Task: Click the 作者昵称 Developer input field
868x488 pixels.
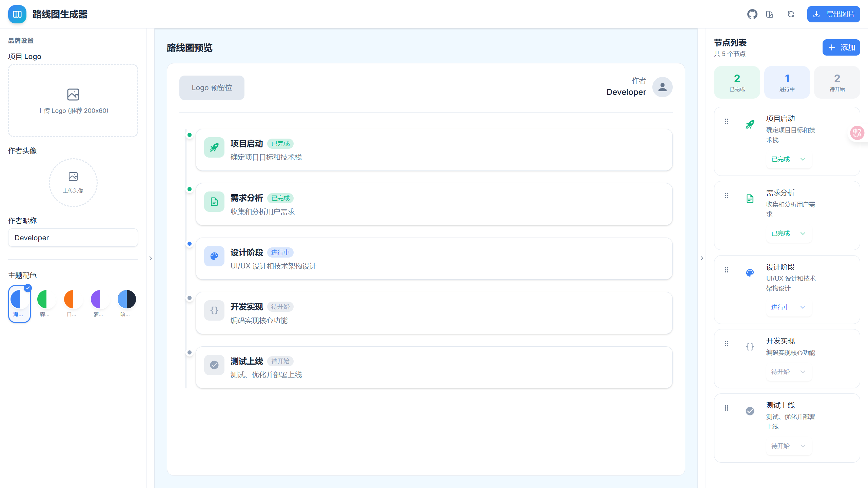Action: [x=73, y=238]
